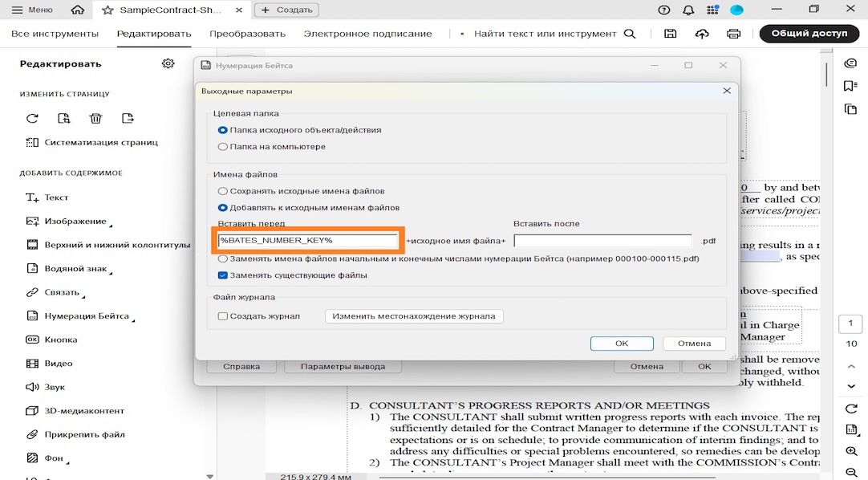Image resolution: width=868 pixels, height=480 pixels.
Task: Switch to Электронное подписание tab
Action: (x=367, y=34)
